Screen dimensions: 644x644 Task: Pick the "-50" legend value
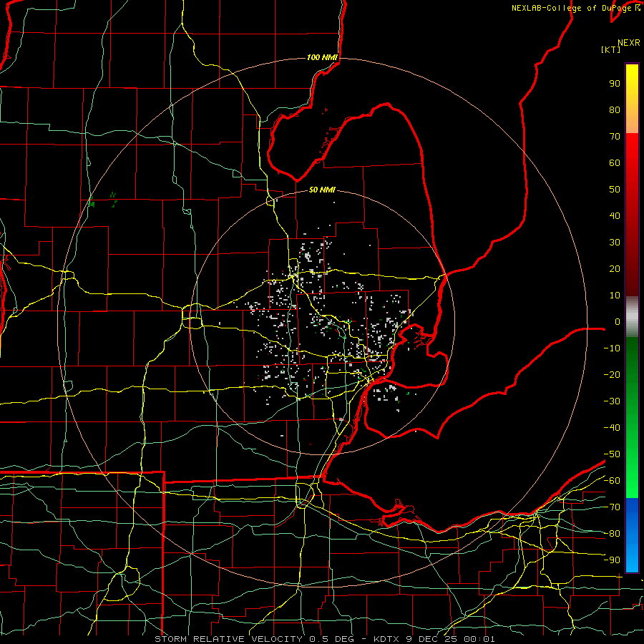(x=612, y=454)
